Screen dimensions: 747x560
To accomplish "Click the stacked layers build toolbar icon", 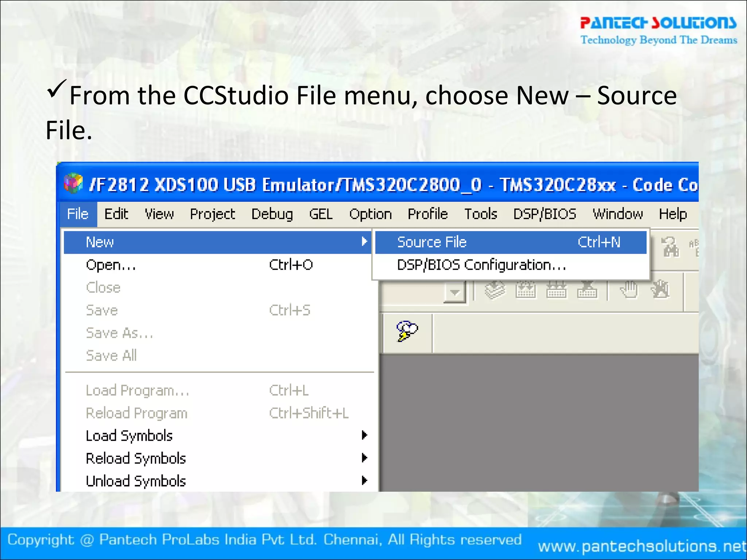I will point(495,290).
